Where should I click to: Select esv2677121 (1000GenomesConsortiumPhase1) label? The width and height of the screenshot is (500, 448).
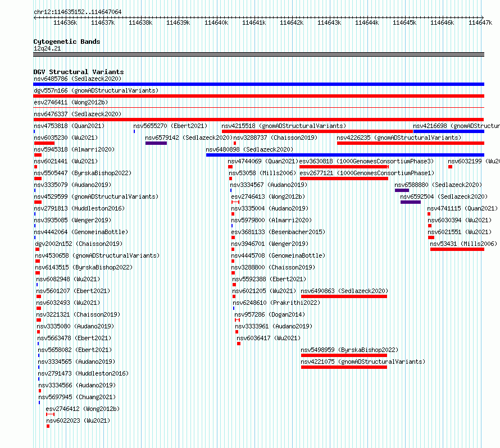coord(367,173)
